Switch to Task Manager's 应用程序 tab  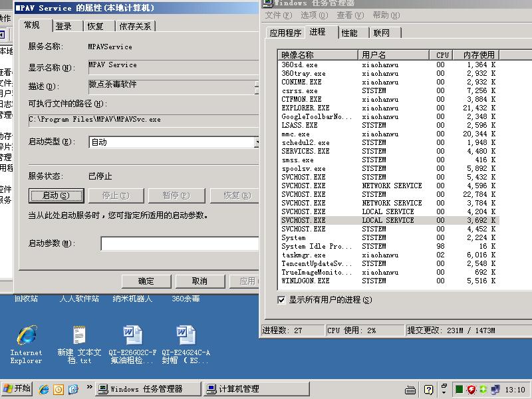(285, 33)
